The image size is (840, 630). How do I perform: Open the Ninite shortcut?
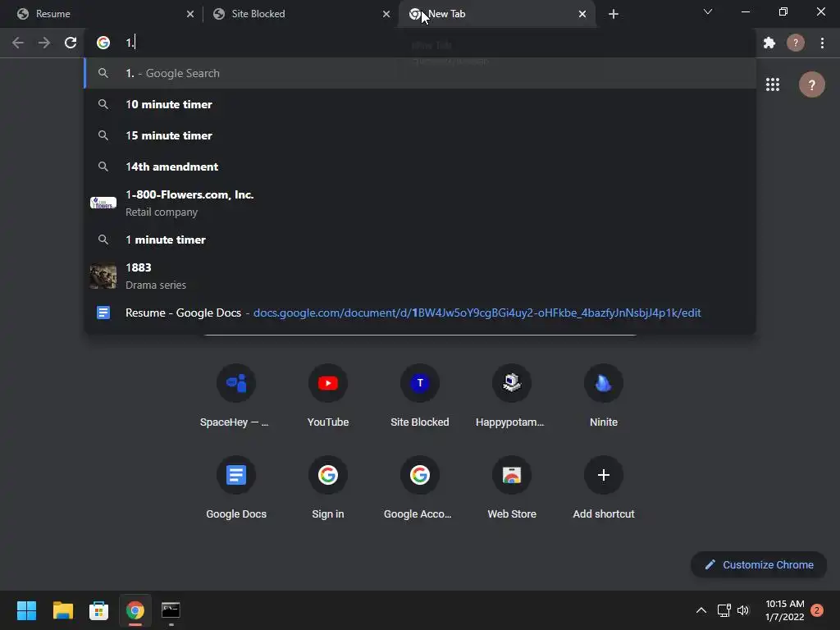coord(604,396)
